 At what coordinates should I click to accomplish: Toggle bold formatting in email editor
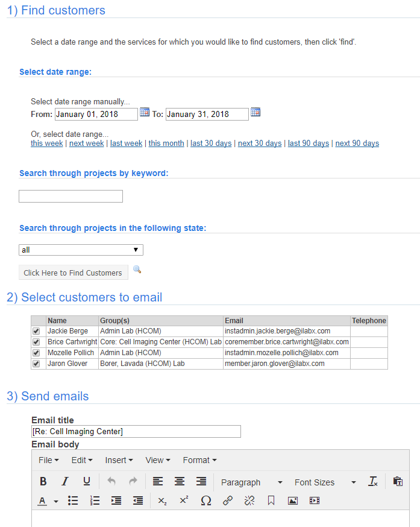(43, 482)
